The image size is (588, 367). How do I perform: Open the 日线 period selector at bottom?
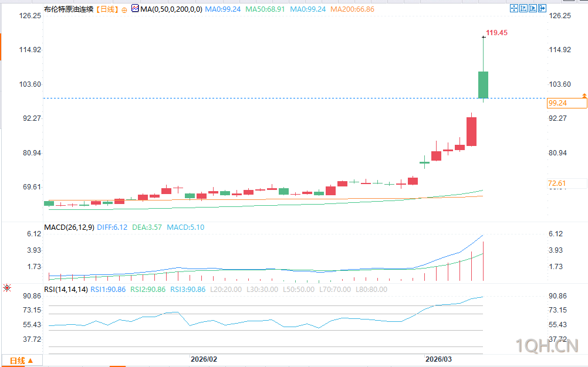(21, 361)
